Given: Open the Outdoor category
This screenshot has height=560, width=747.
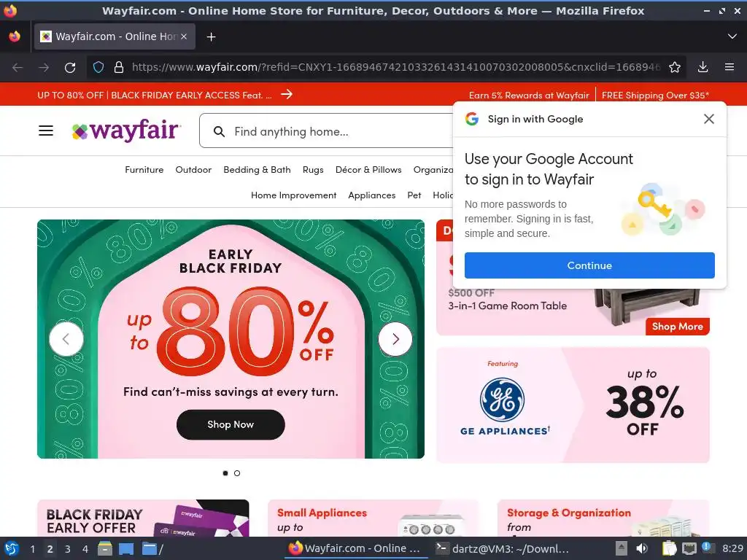Looking at the screenshot, I should [193, 169].
